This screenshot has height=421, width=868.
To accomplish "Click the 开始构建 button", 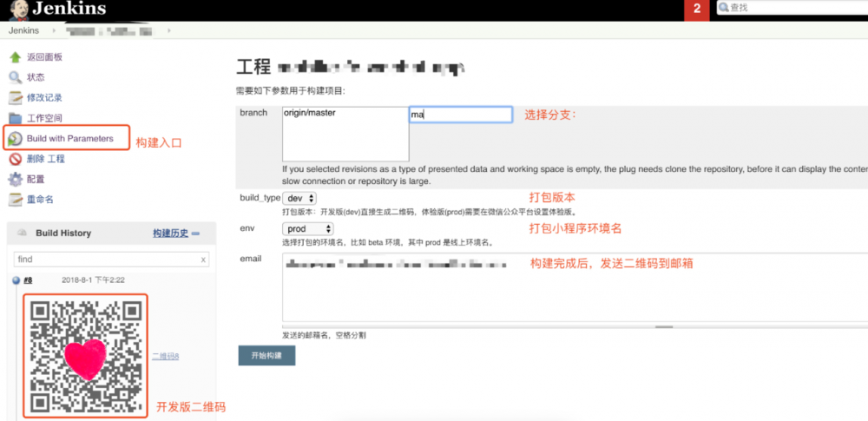I will point(266,356).
